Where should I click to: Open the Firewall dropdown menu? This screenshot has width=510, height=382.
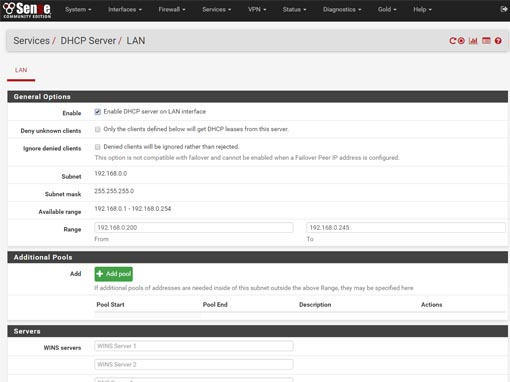tap(172, 9)
